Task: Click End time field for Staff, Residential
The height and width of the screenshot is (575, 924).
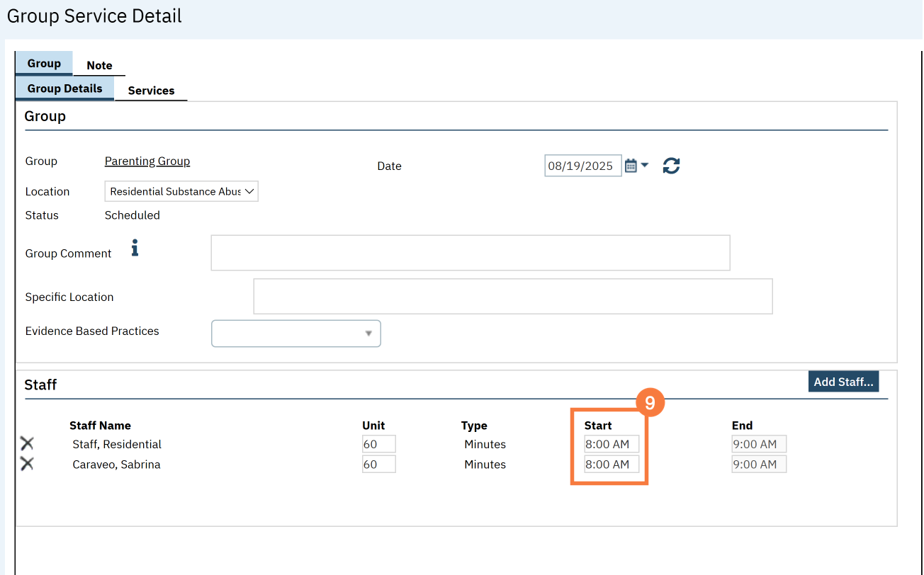Action: [759, 444]
